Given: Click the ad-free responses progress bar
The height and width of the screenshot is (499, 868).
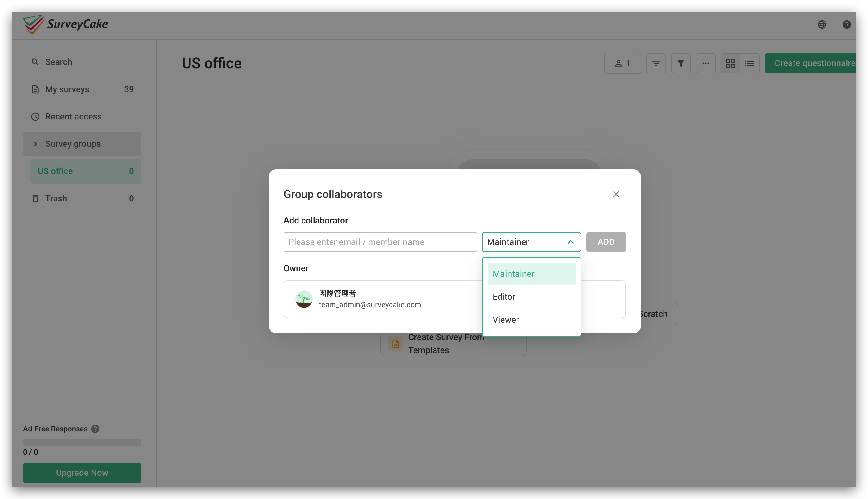Looking at the screenshot, I should click(x=82, y=443).
